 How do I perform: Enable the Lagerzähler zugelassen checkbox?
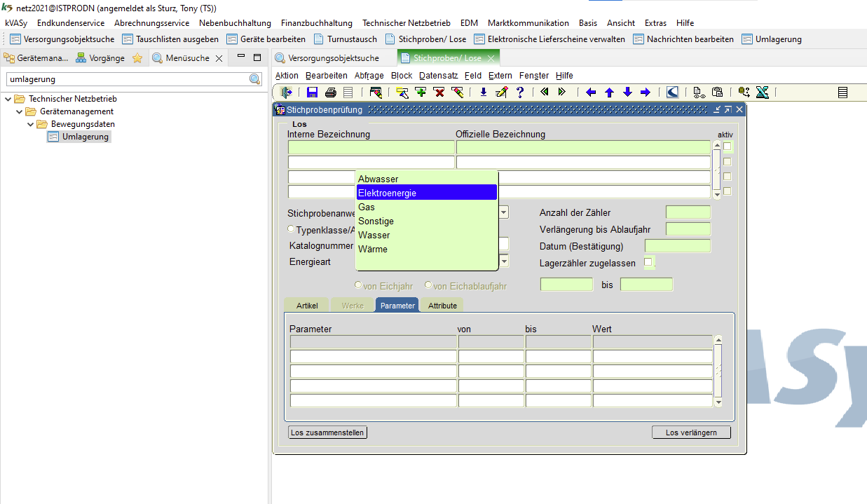(648, 262)
